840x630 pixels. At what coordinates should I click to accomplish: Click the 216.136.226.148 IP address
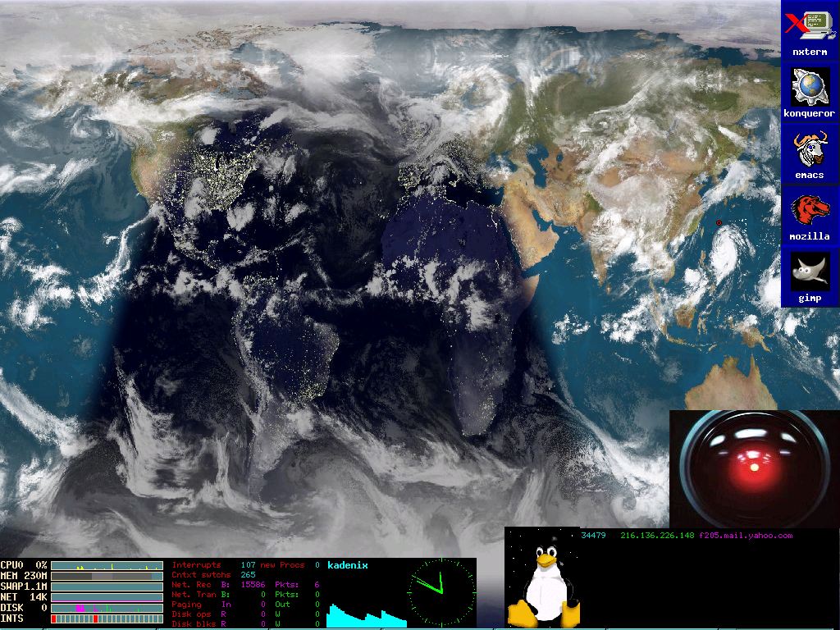click(x=657, y=536)
